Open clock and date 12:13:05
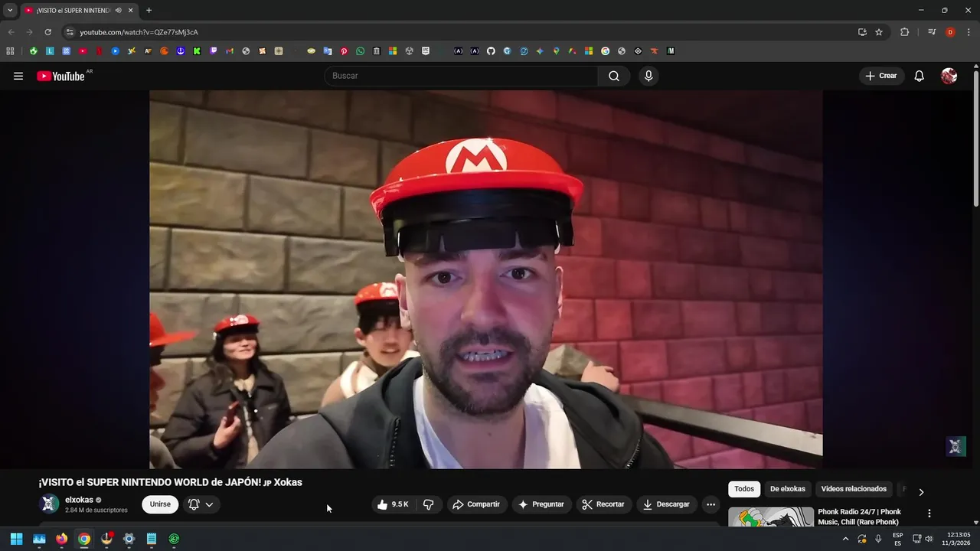The image size is (980, 551). tap(958, 539)
